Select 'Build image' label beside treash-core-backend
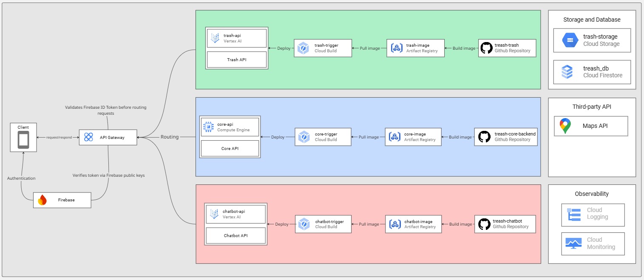 tap(460, 137)
